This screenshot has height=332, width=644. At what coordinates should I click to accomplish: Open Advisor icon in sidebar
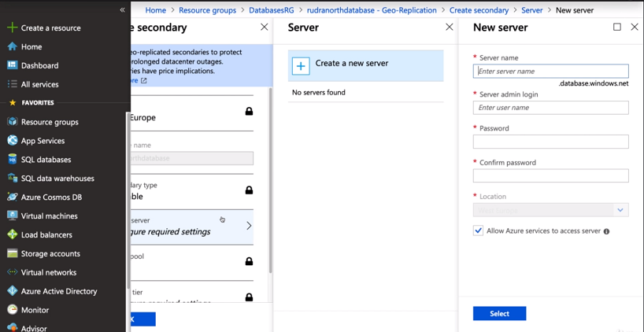[x=13, y=328]
